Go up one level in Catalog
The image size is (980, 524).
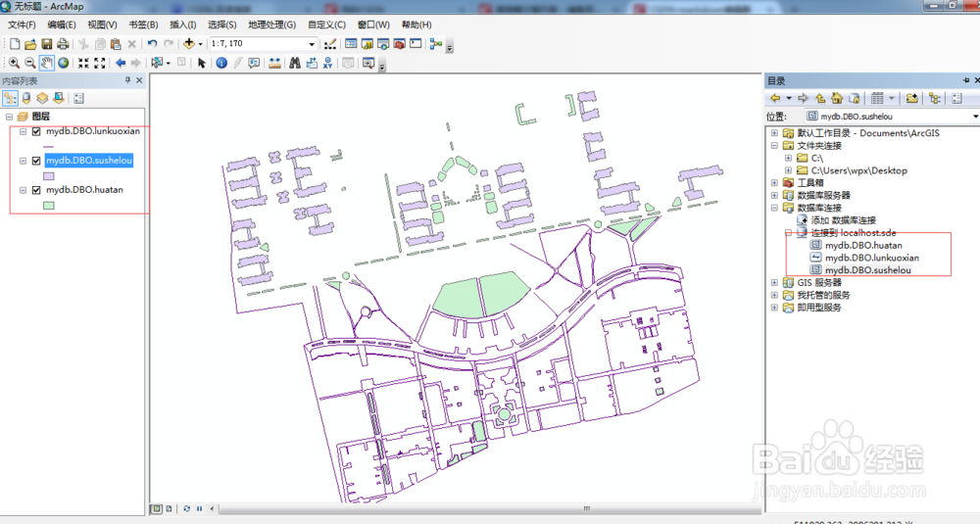820,98
